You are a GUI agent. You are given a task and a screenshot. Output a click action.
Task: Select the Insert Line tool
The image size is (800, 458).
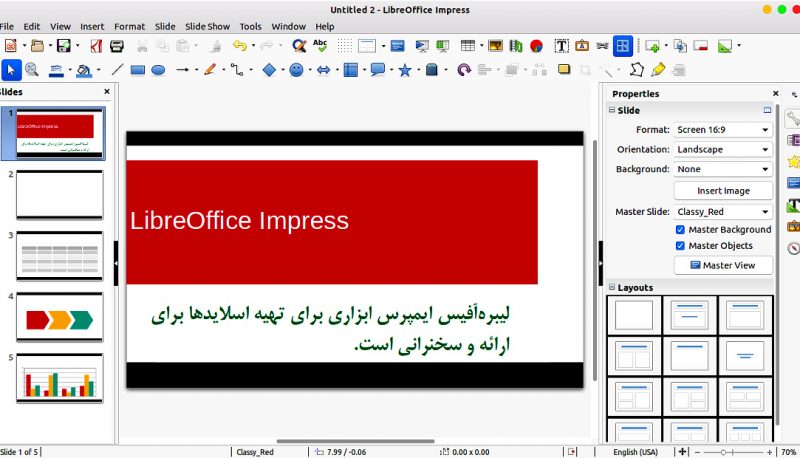click(x=117, y=70)
